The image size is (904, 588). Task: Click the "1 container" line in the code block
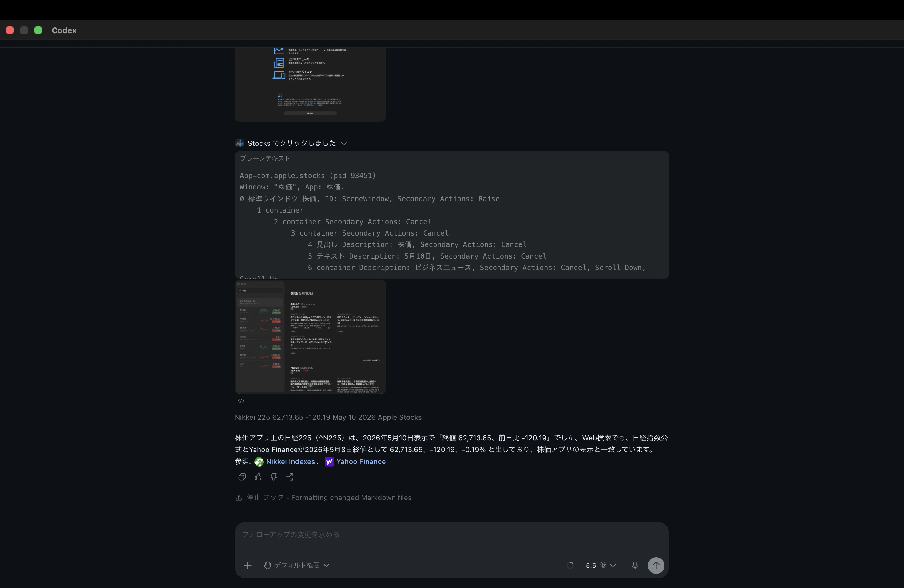pyautogui.click(x=280, y=210)
